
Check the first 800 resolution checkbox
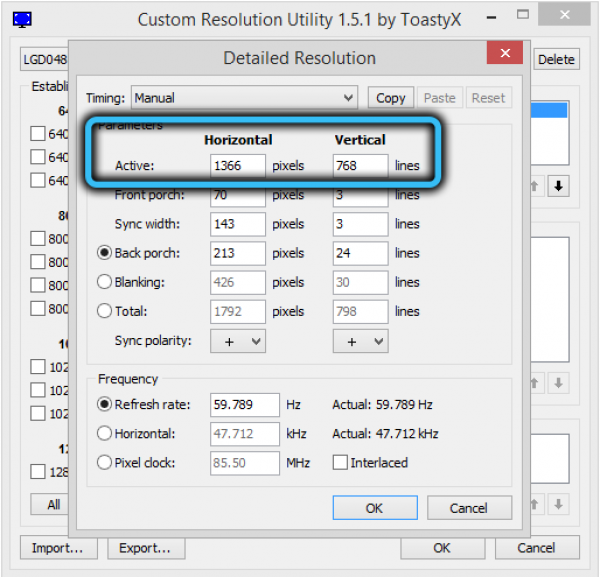coord(38,238)
